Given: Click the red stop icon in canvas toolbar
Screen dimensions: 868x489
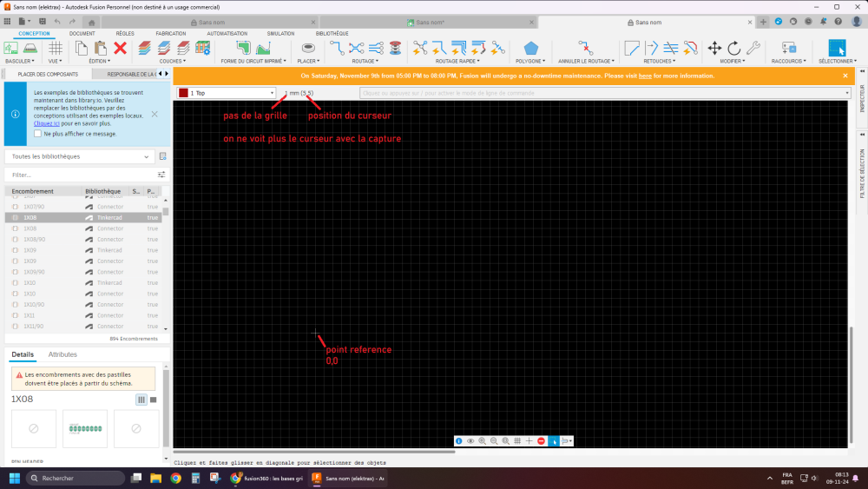Looking at the screenshot, I should tap(541, 441).
